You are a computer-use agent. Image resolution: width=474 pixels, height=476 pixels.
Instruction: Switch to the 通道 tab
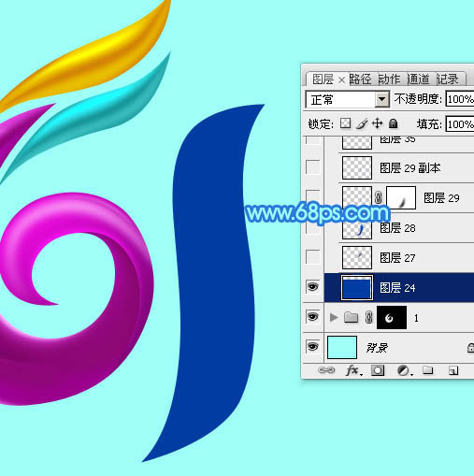click(418, 79)
